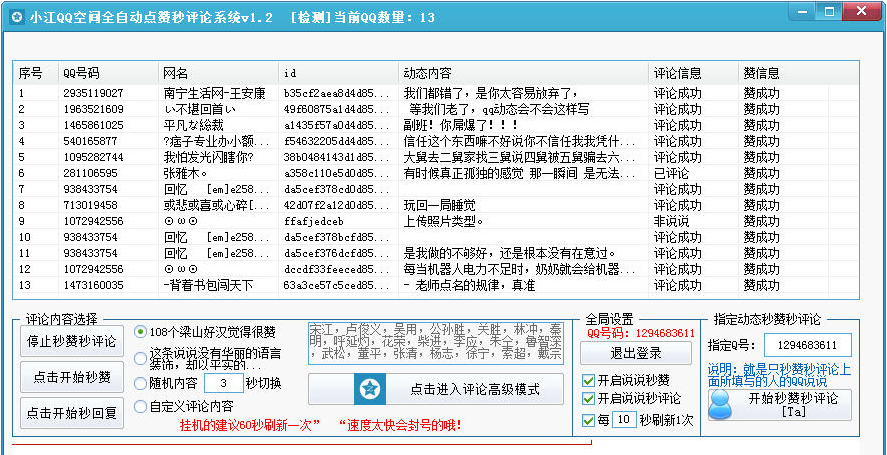Select the 这条说说没有华丽的语言 radio option

pos(140,358)
